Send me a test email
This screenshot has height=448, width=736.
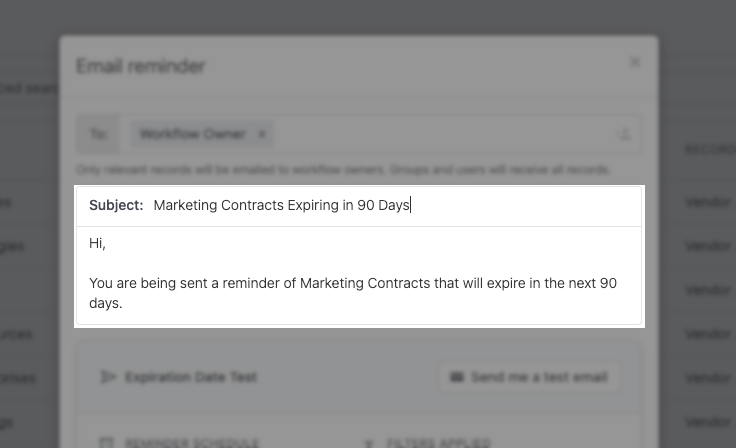(529, 377)
